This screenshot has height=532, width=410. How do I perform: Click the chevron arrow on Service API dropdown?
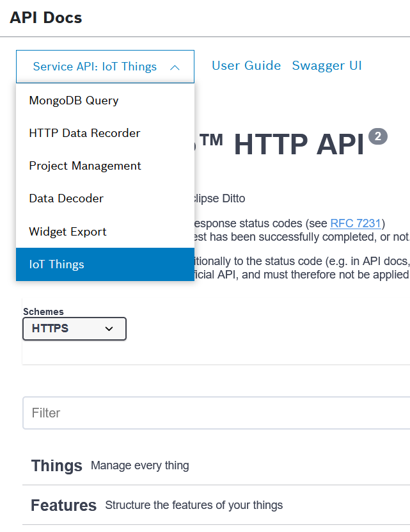(175, 67)
